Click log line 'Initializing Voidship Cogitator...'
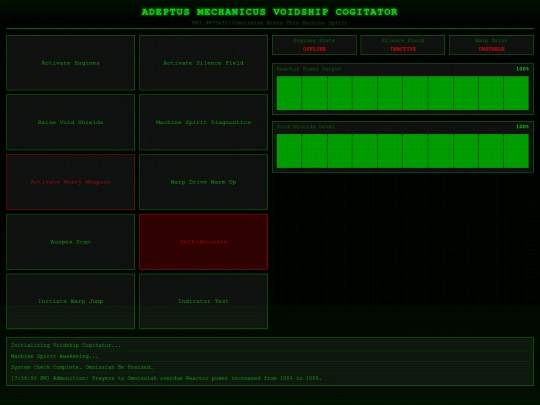540x405 pixels. [x=66, y=345]
